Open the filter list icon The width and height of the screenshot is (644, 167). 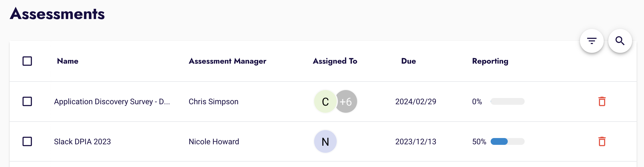point(592,41)
